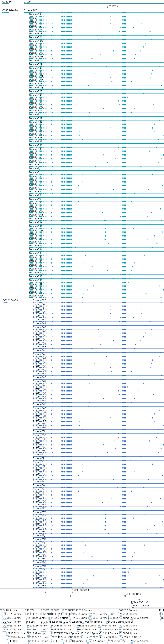Click the Dscam-RCA transcript
Screen dimensions: 164x644
click(x=36, y=230)
